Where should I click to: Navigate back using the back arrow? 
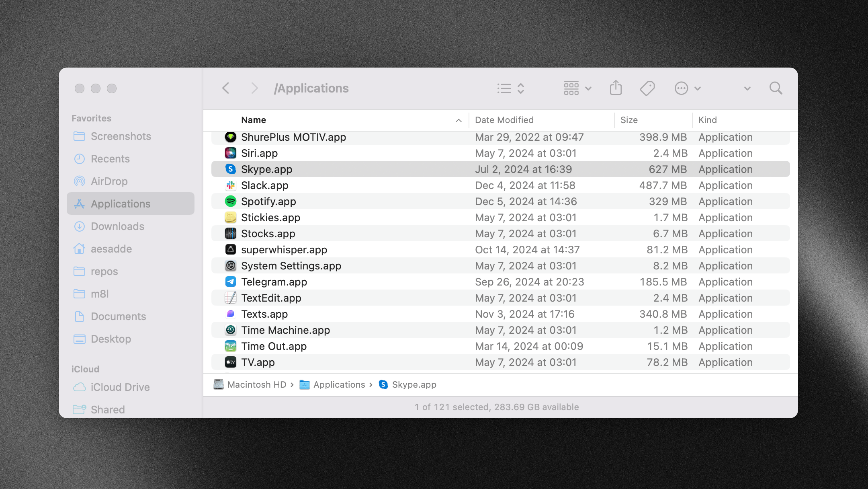(226, 88)
